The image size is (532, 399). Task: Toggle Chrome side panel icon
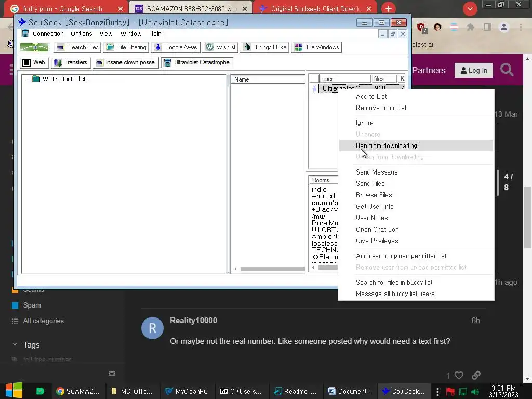tap(487, 27)
